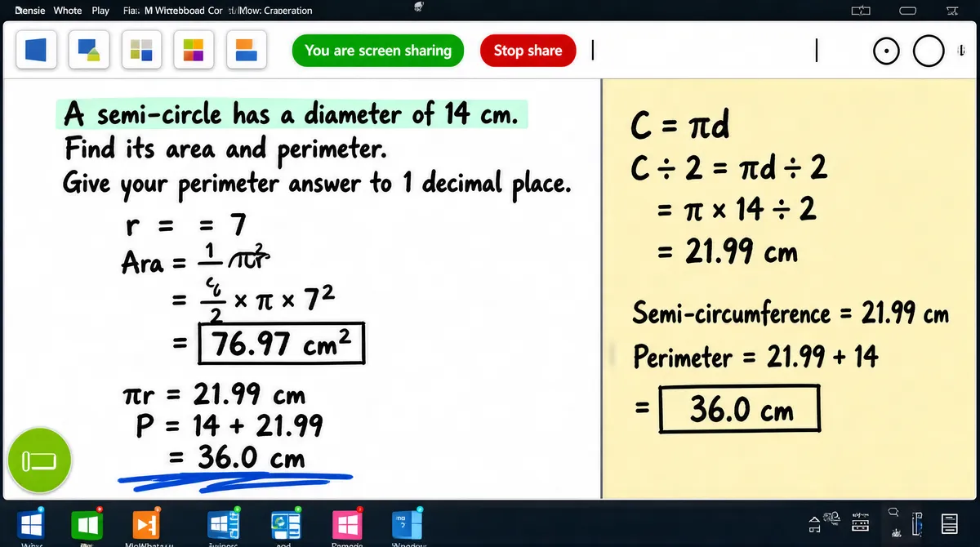Open the gray four-tile grid toolbar icon

point(141,51)
